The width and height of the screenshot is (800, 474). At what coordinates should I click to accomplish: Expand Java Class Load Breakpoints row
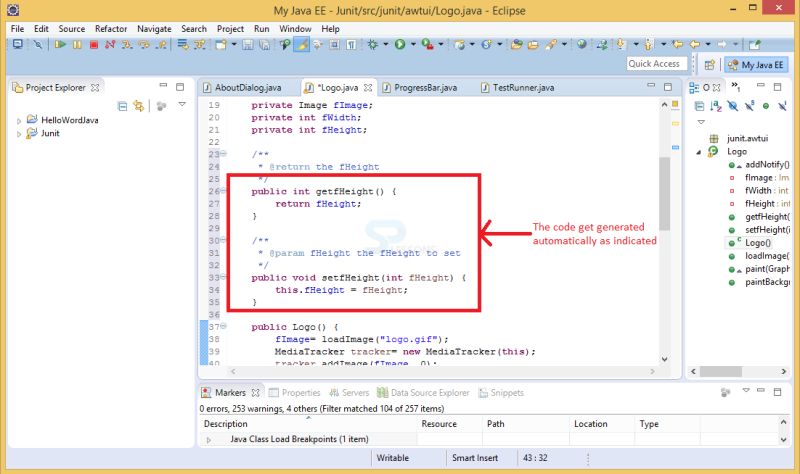208,439
